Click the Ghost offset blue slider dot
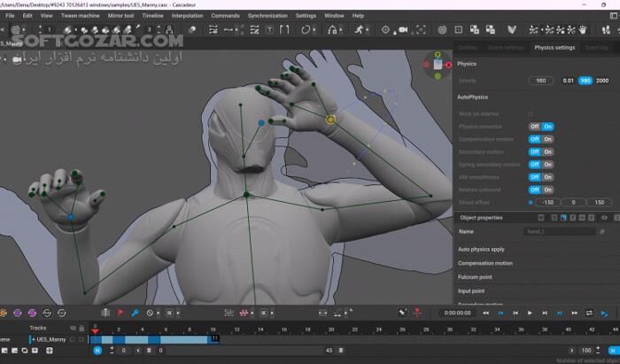The width and height of the screenshot is (620, 364). click(531, 202)
